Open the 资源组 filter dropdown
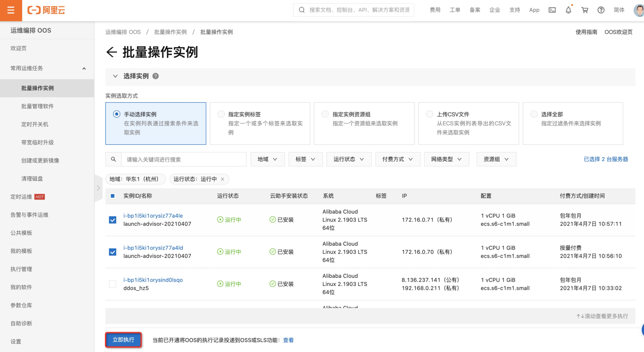This screenshot has height=352, width=644. pyautogui.click(x=496, y=159)
